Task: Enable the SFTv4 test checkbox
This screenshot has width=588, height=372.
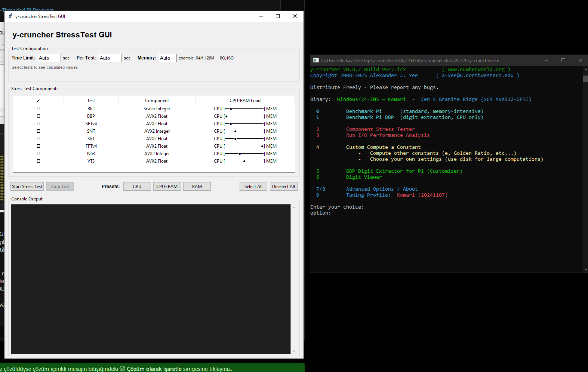Action: point(39,124)
